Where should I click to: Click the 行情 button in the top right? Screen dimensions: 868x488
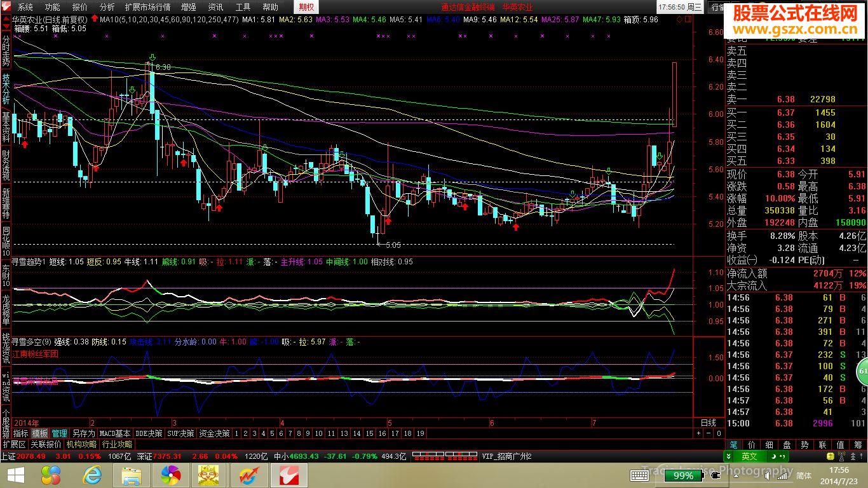pos(717,7)
